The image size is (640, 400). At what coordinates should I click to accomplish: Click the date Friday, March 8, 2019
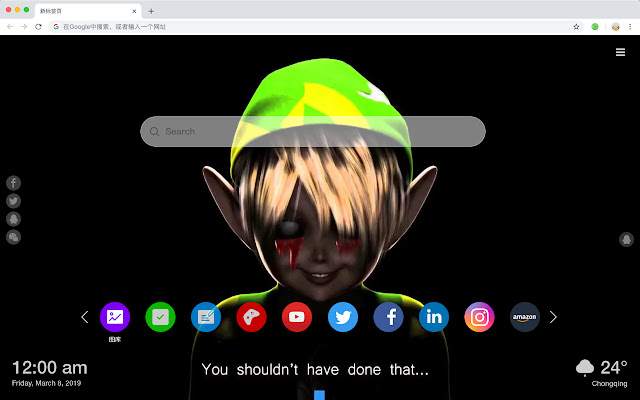point(47,383)
